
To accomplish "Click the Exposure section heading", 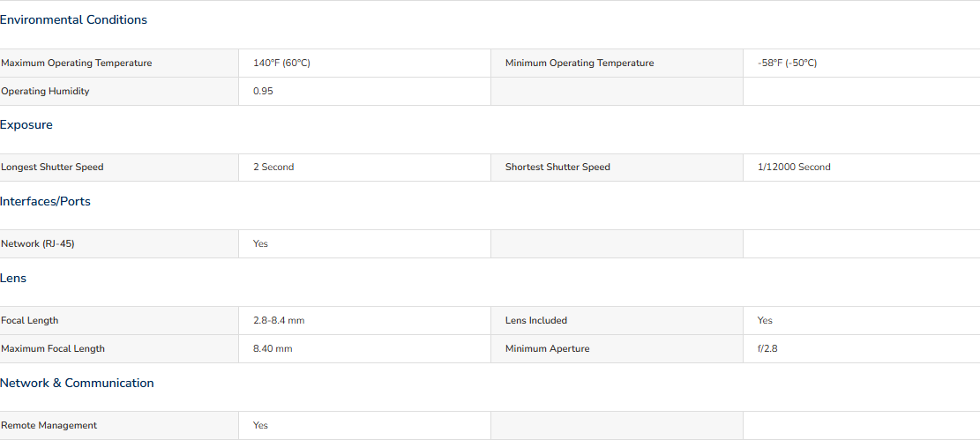I will pyautogui.click(x=26, y=125).
